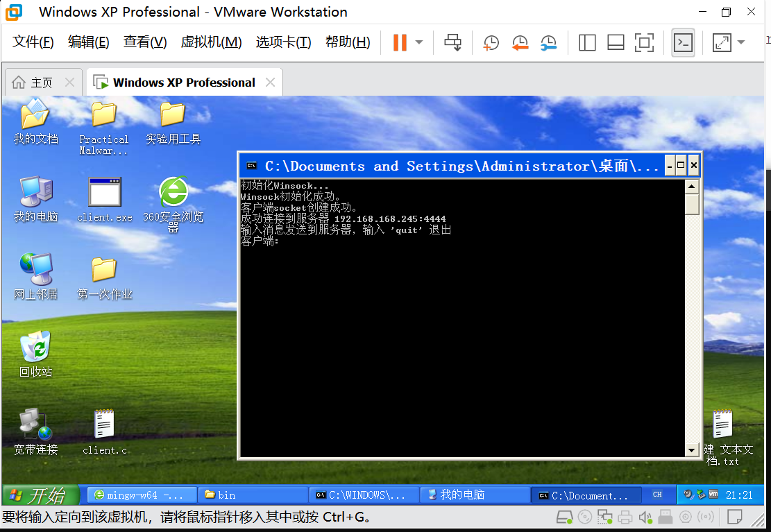Screen dimensions: 771x532
Task: Select the 回收站 recycle bin icon
Action: 35,354
